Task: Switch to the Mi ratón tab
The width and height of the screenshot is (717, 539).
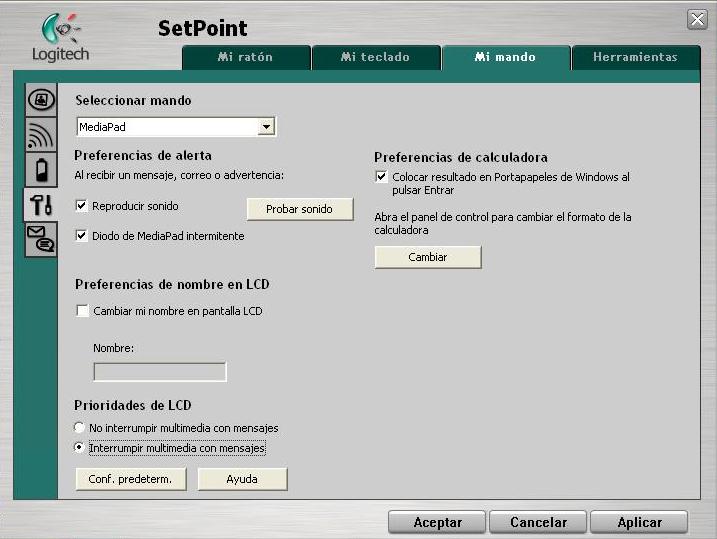Action: click(x=245, y=57)
